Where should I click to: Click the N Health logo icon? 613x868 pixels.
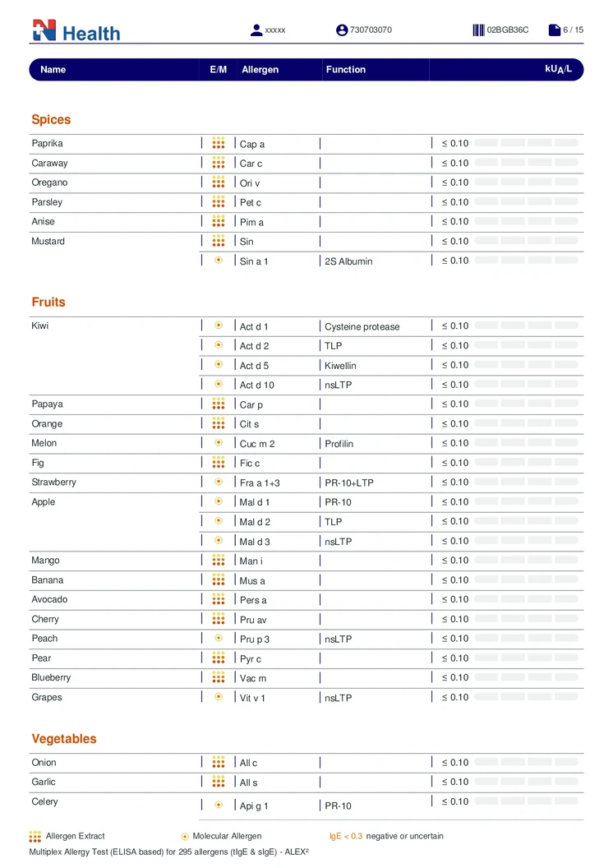[x=44, y=31]
